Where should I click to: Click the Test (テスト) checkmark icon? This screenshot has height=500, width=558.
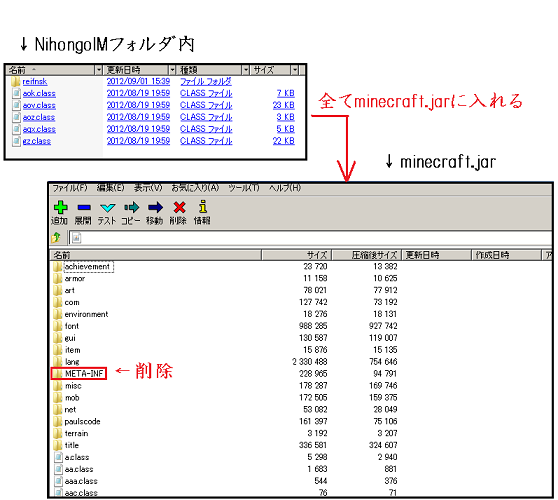(x=107, y=207)
